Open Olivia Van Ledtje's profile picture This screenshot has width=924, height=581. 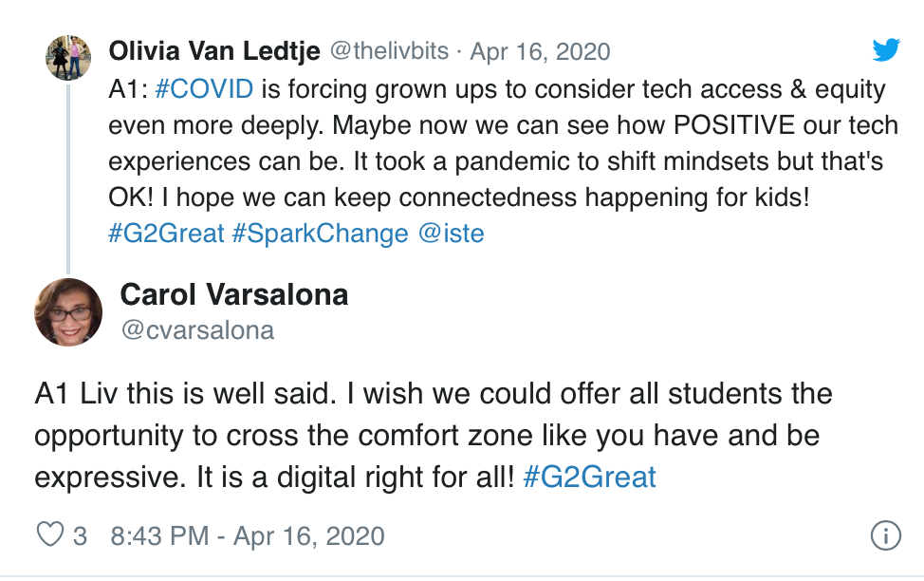[68, 58]
